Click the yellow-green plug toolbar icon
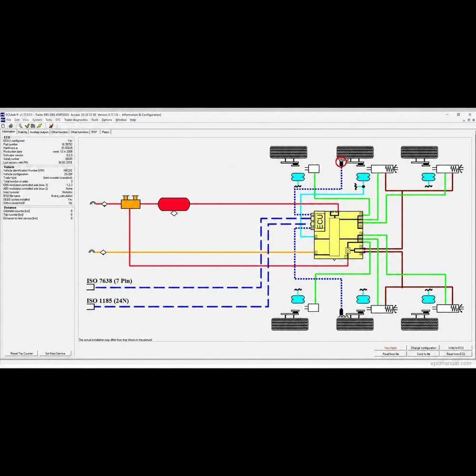 click(x=39, y=126)
